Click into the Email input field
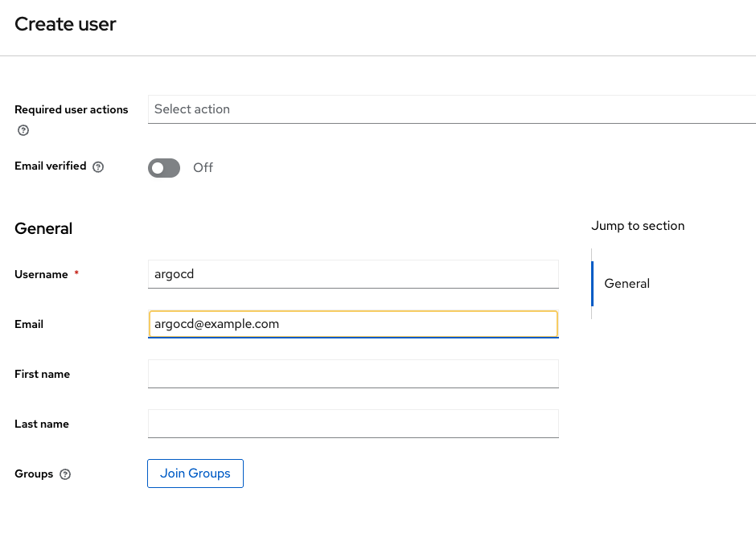 tap(353, 324)
